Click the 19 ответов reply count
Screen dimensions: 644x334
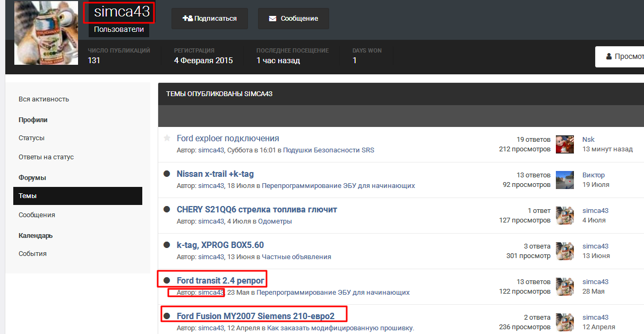click(x=534, y=139)
